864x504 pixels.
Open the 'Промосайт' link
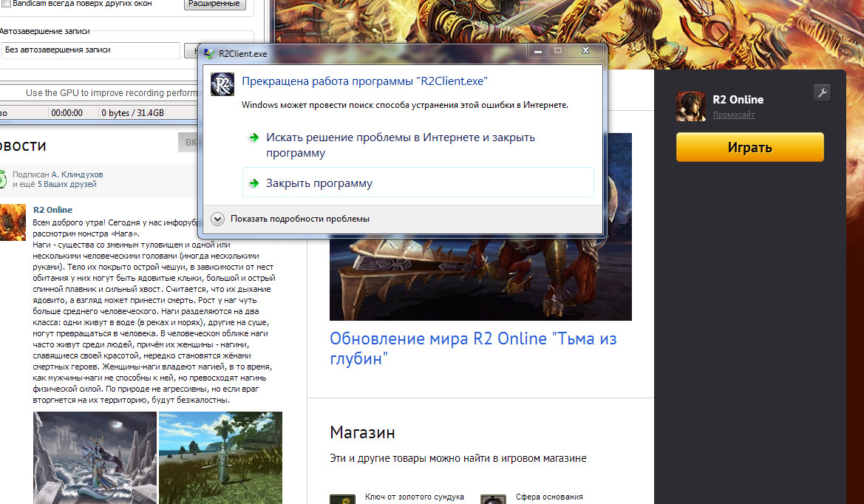[x=733, y=115]
